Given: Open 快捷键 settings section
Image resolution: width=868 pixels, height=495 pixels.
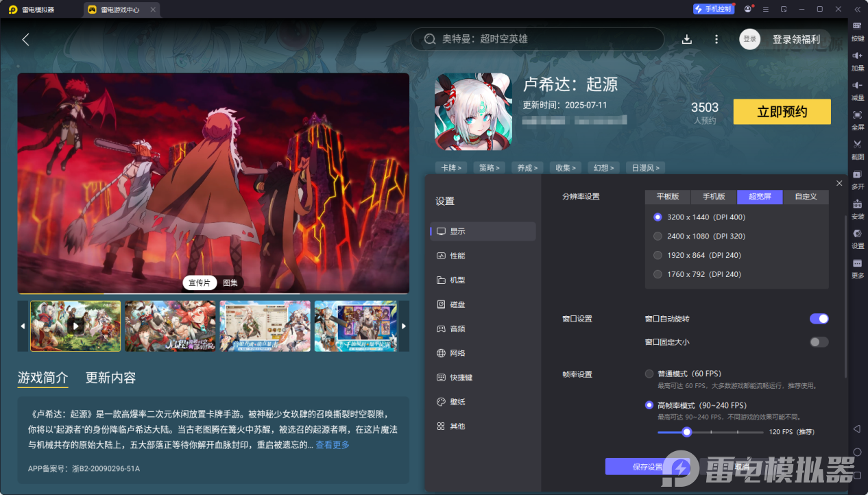Looking at the screenshot, I should 483,377.
